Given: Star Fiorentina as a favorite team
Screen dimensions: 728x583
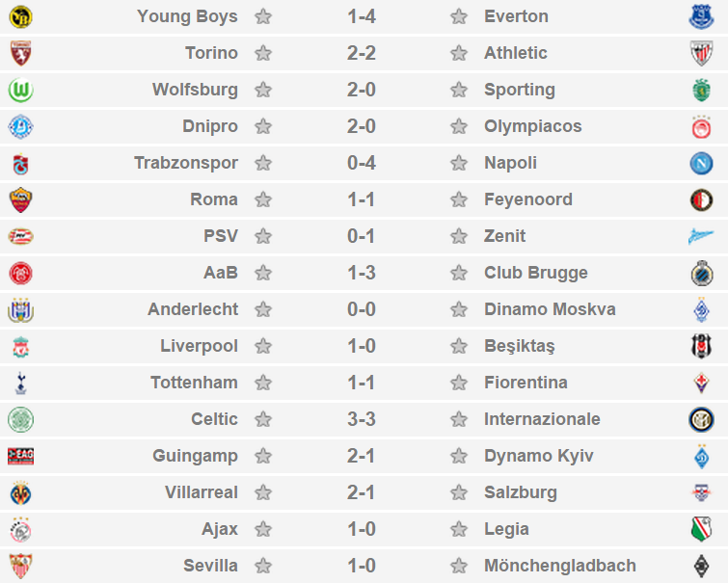Looking at the screenshot, I should [459, 383].
